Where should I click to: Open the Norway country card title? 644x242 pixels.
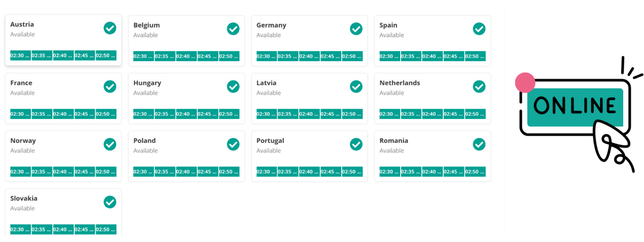tap(23, 140)
